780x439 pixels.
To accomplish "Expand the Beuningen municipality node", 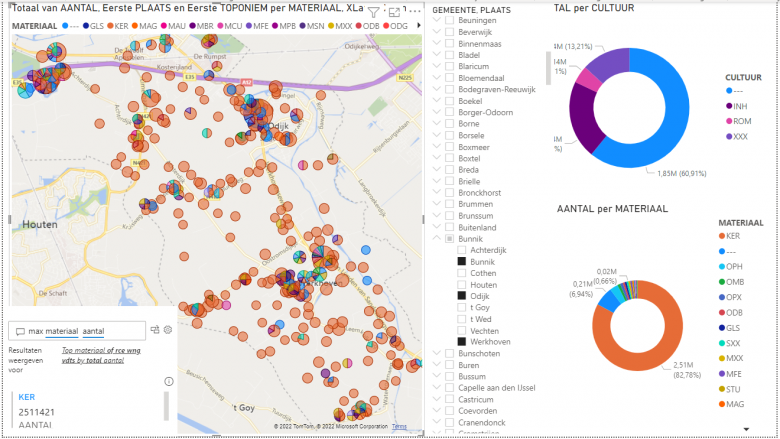I will pos(435,20).
